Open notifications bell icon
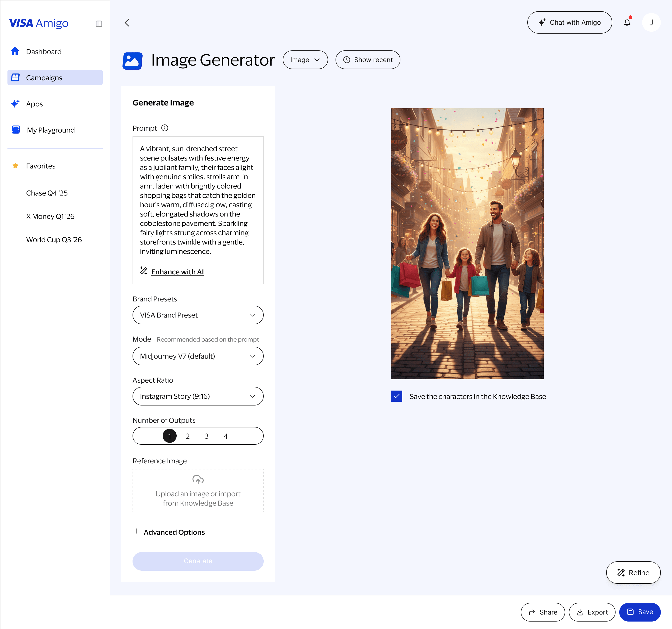Screen dimensions: 672x629 pos(627,23)
